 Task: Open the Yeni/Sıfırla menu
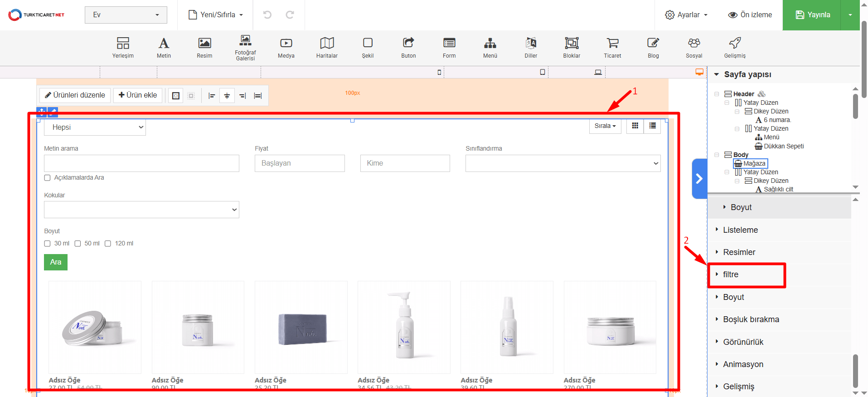[216, 15]
